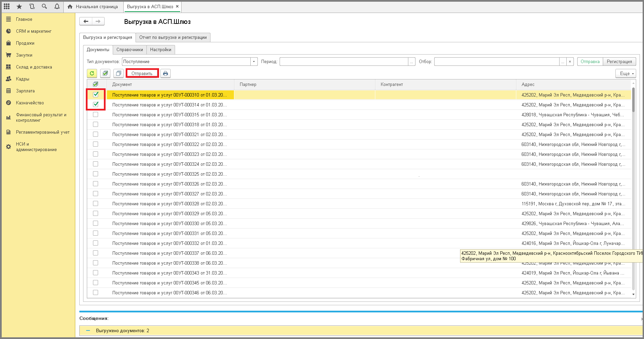The image size is (644, 339).
Task: Uncheck document 00УТ-000310 checkbox
Action: (x=96, y=94)
